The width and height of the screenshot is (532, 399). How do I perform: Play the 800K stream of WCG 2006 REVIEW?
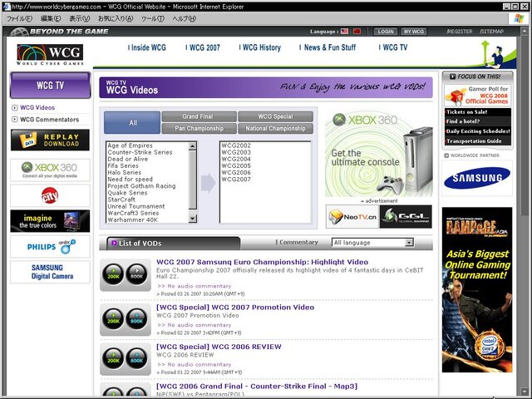tap(136, 357)
